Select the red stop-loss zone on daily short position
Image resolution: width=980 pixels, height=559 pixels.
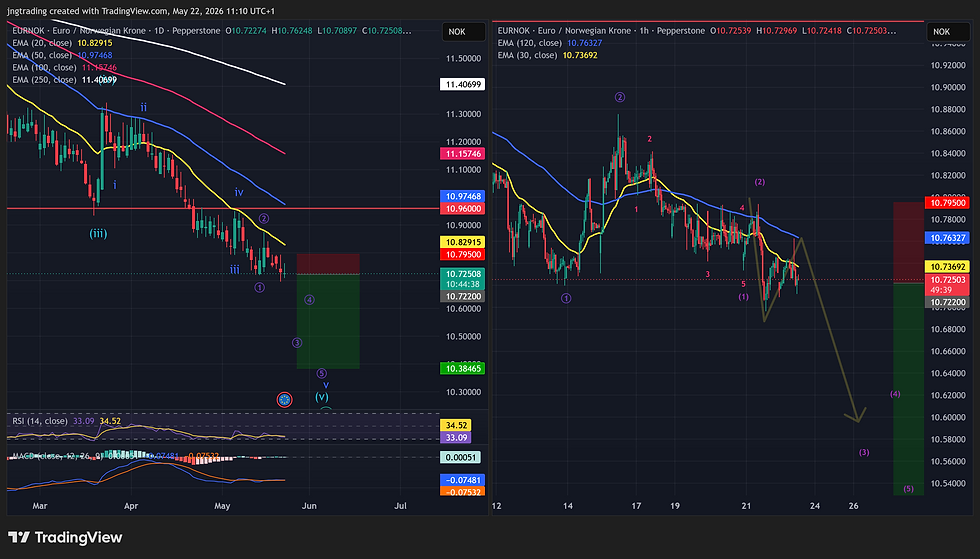pyautogui.click(x=328, y=264)
